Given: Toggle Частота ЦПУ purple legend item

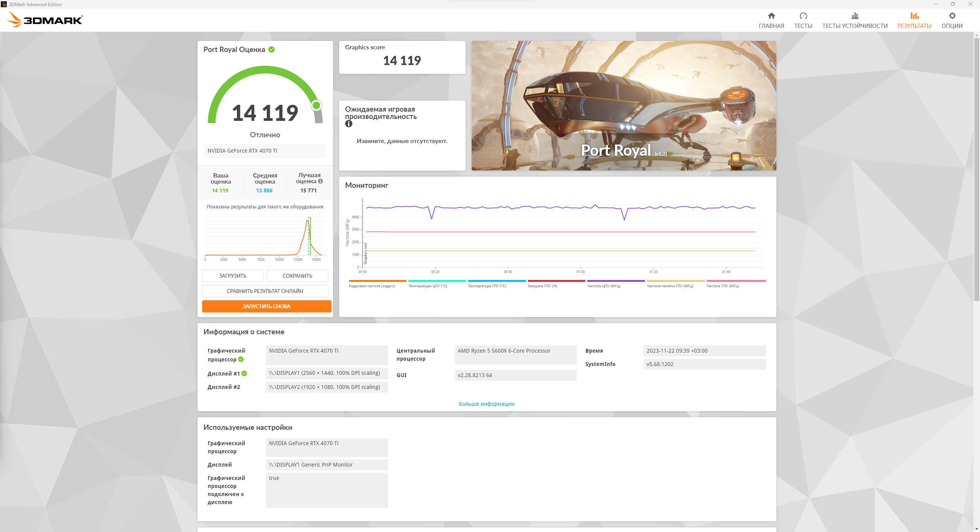Looking at the screenshot, I should pos(616,283).
